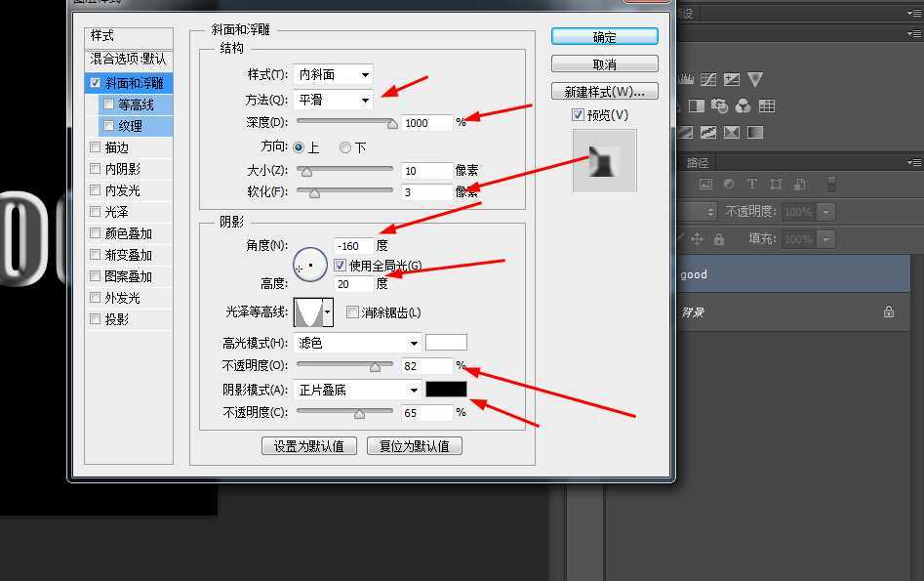This screenshot has height=581, width=924.
Task: Click the black 阴影模式 color swatch
Action: (x=446, y=389)
